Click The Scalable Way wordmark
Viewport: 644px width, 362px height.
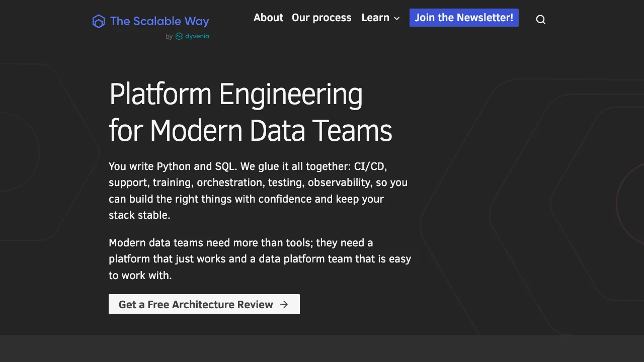pyautogui.click(x=159, y=21)
